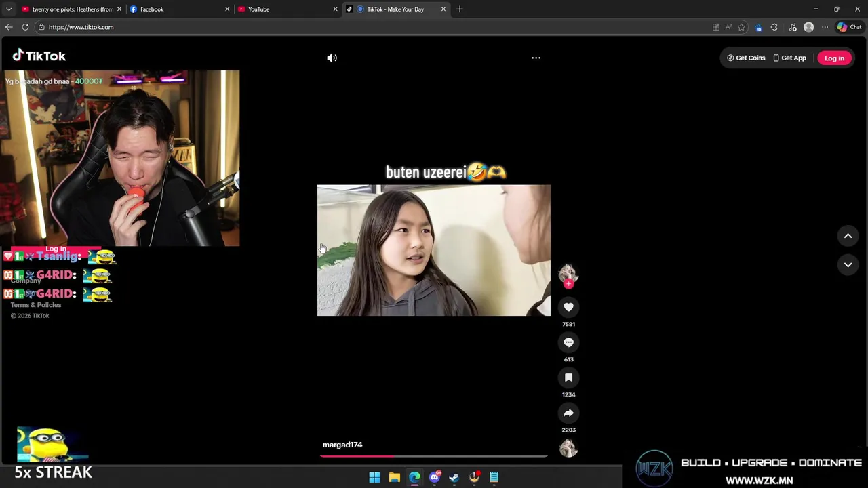
Task: Open the three-dot more options menu
Action: [x=536, y=58]
